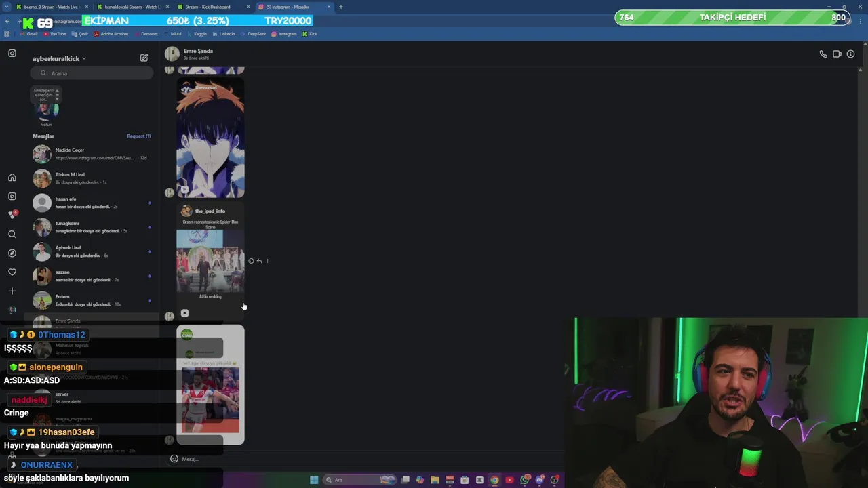The image size is (868, 488).
Task: Open chat with Erdem
Action: (92, 300)
